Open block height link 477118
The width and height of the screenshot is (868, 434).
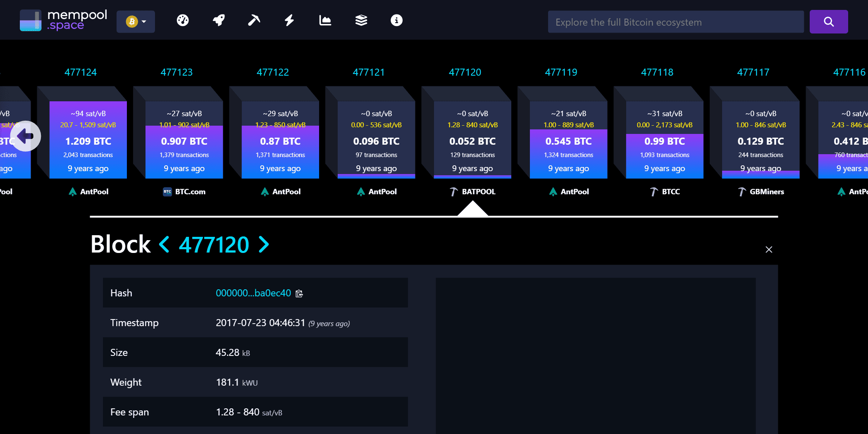coord(657,72)
